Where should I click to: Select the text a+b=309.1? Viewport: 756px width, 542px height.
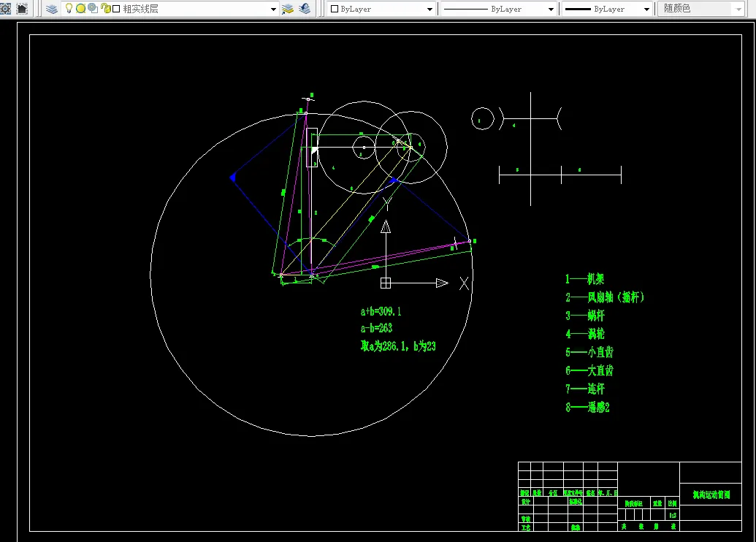tap(381, 311)
